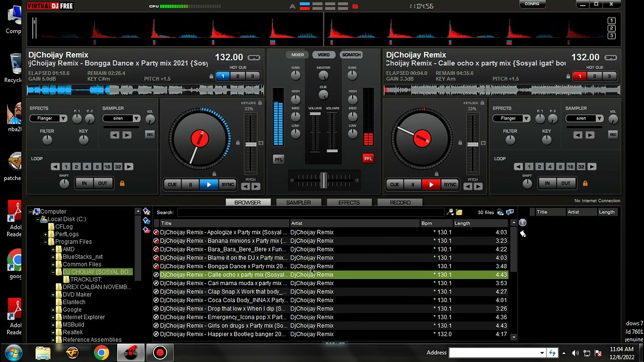The width and height of the screenshot is (644, 362).
Task: Open the Chrome icon in the taskbar
Action: coord(101,352)
